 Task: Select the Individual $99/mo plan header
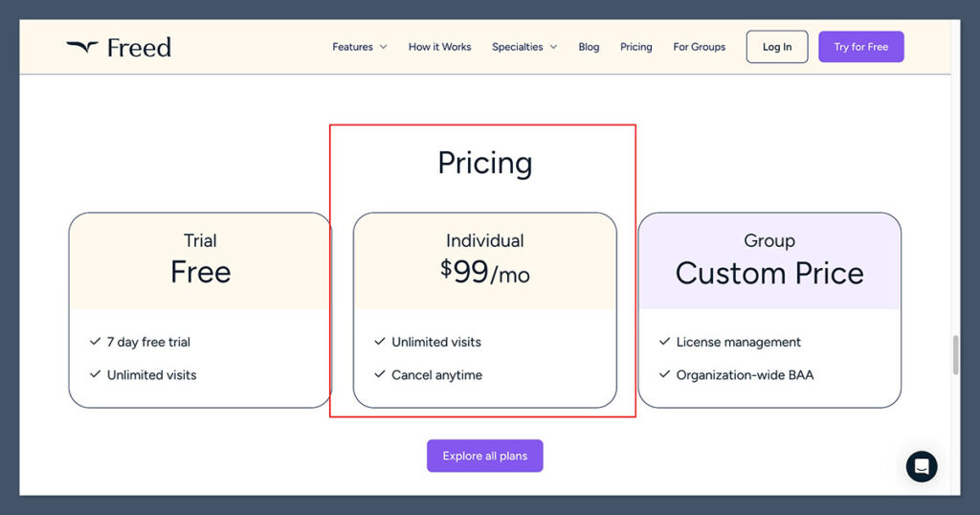(x=484, y=261)
